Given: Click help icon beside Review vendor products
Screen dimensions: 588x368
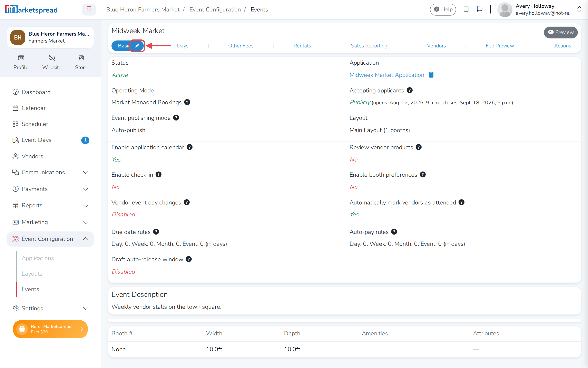Looking at the screenshot, I should 419,147.
